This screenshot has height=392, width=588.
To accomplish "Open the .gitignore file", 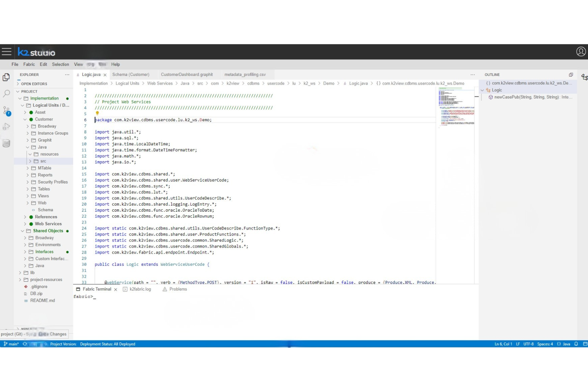I will click(39, 287).
